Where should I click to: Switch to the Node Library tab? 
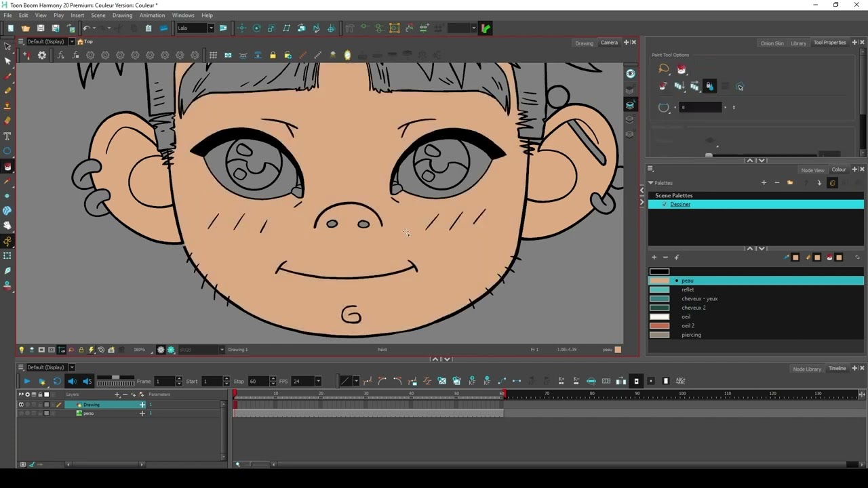pos(807,369)
